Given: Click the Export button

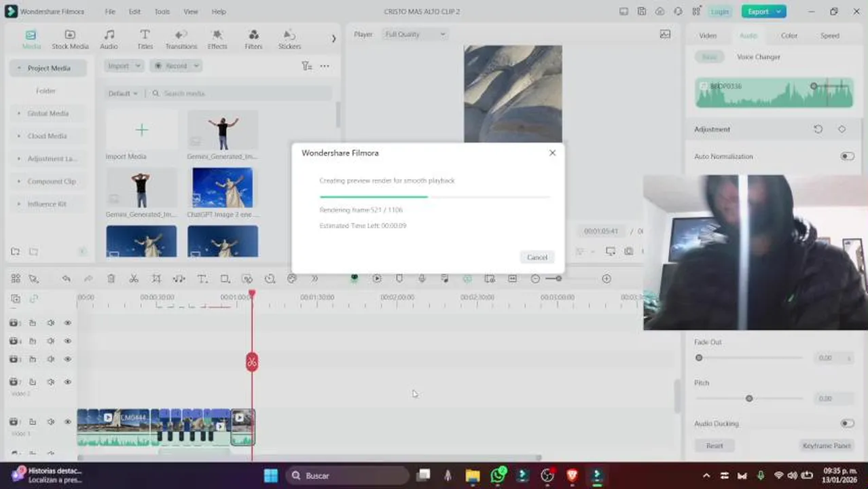Looking at the screenshot, I should click(x=763, y=12).
